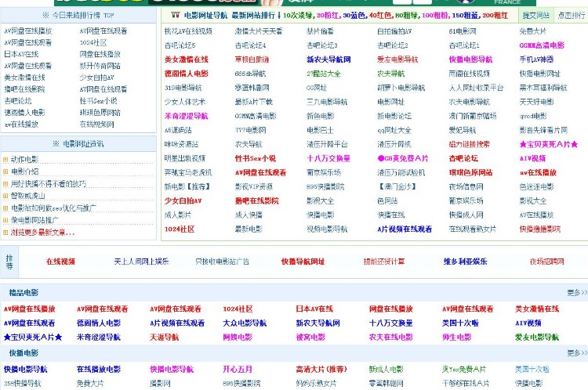Click the bullet icon beside 电影介绍

5,172
